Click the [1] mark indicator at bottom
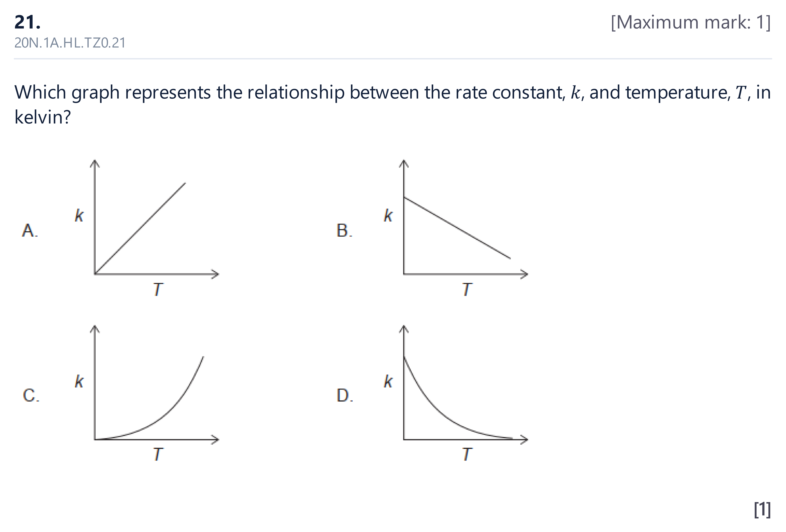This screenshot has width=786, height=532. [762, 510]
